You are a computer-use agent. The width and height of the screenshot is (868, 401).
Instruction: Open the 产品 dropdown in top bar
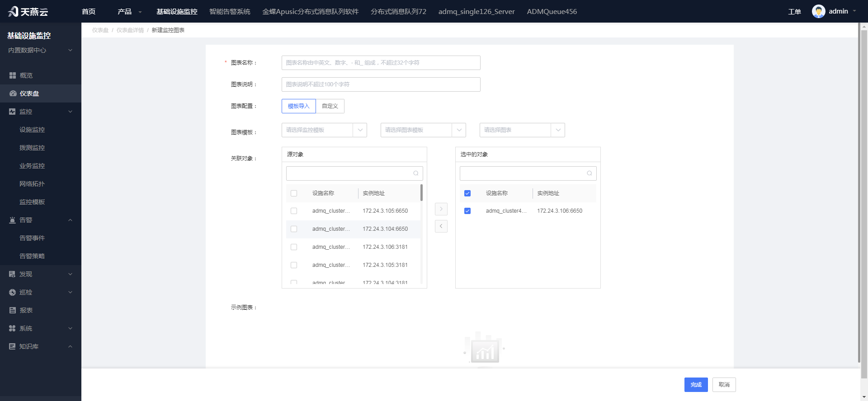tap(129, 11)
